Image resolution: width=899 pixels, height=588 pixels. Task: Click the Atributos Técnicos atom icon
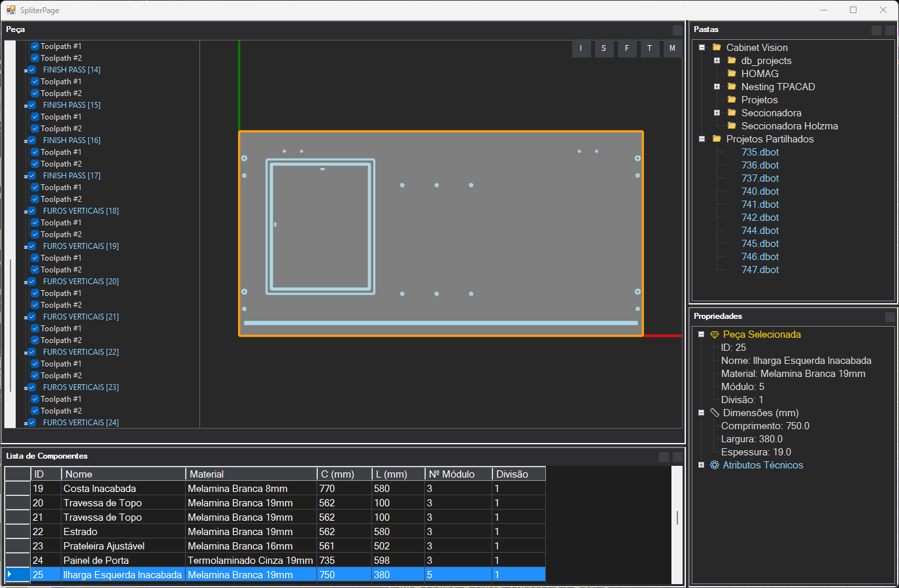715,465
